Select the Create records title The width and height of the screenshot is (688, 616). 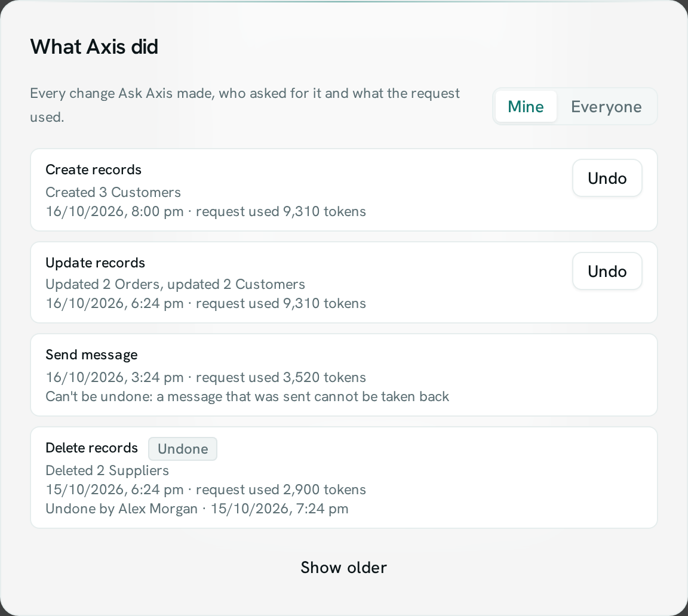93,170
